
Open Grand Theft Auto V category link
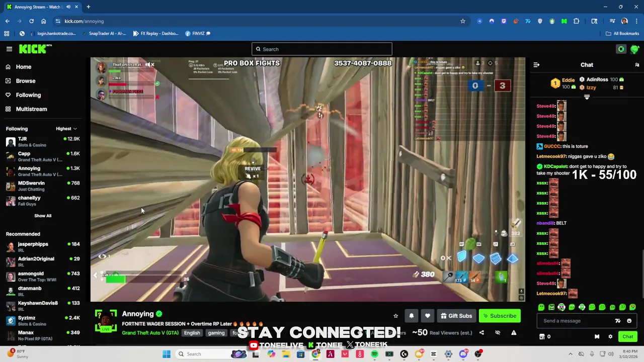tap(150, 333)
